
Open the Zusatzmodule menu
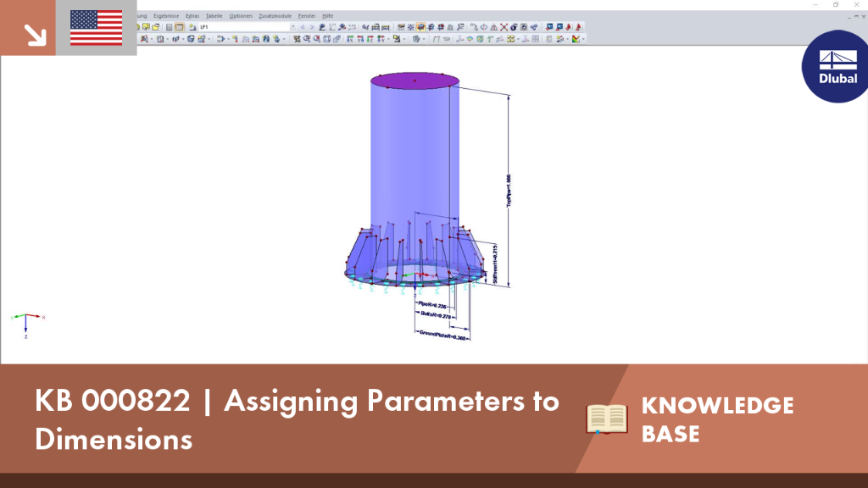pyautogui.click(x=275, y=16)
